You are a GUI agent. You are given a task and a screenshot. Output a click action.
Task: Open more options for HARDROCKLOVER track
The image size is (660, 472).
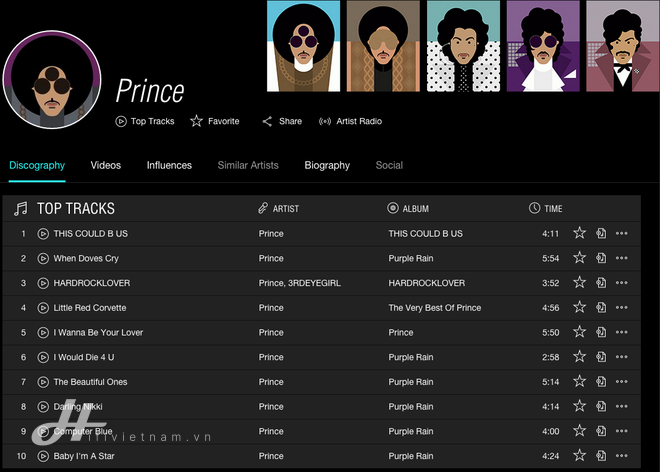pyautogui.click(x=622, y=283)
